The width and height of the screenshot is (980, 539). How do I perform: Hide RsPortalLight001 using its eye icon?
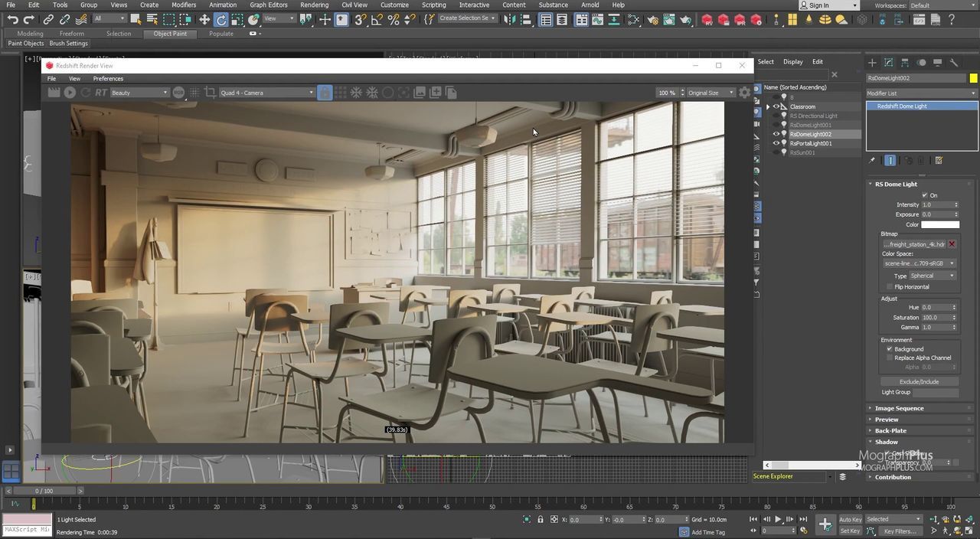[x=776, y=143]
